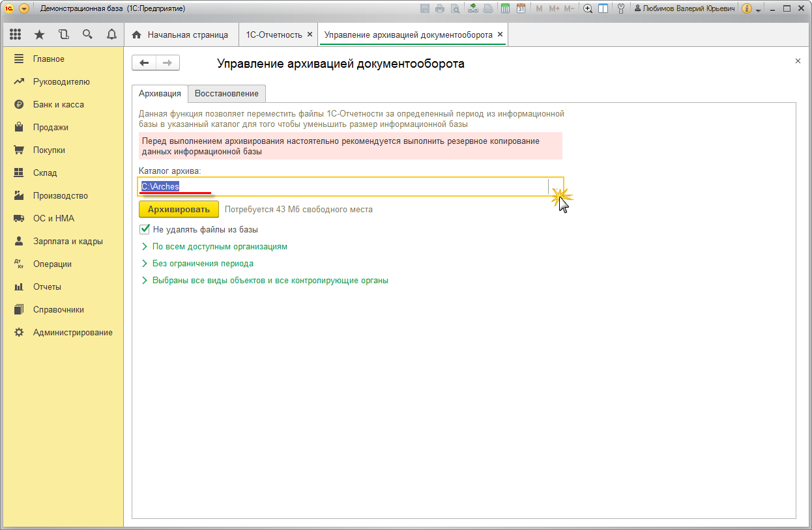
Task: Toggle Не удалять файлы из базы checkbox
Action: click(145, 229)
